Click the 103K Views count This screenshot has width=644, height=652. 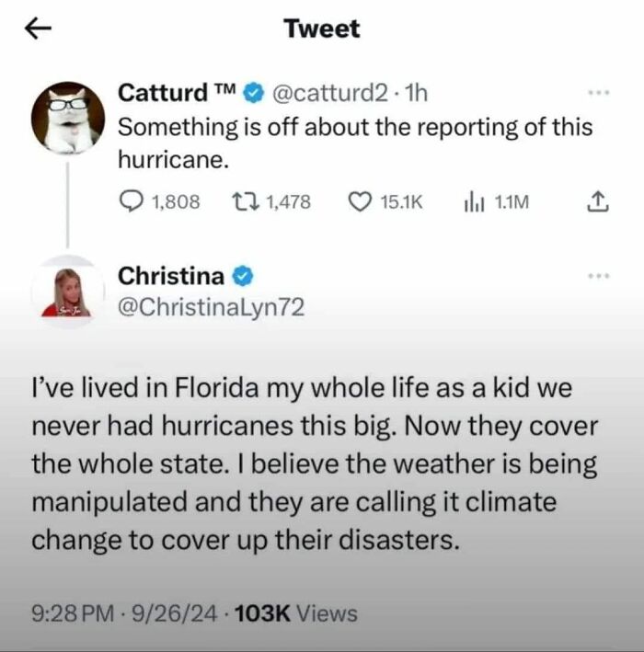(294, 612)
